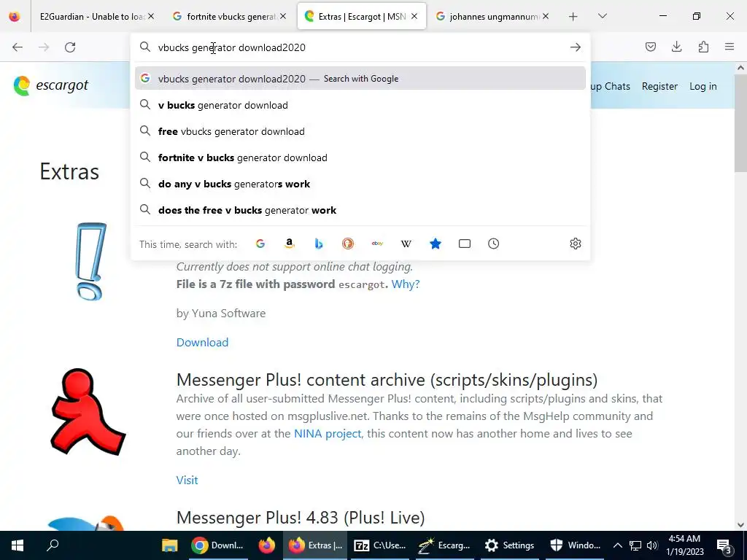Screen dimensions: 747x560
Task: Open the notification center icon
Action: click(724, 545)
